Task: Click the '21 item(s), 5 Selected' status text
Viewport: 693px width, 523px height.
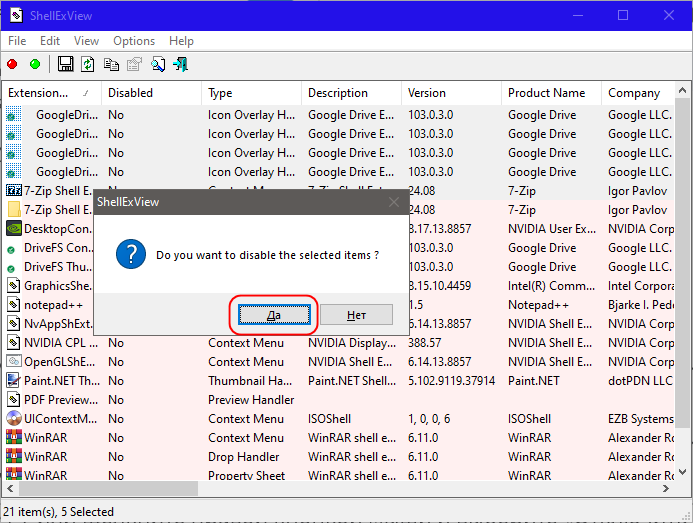Action: (58, 512)
